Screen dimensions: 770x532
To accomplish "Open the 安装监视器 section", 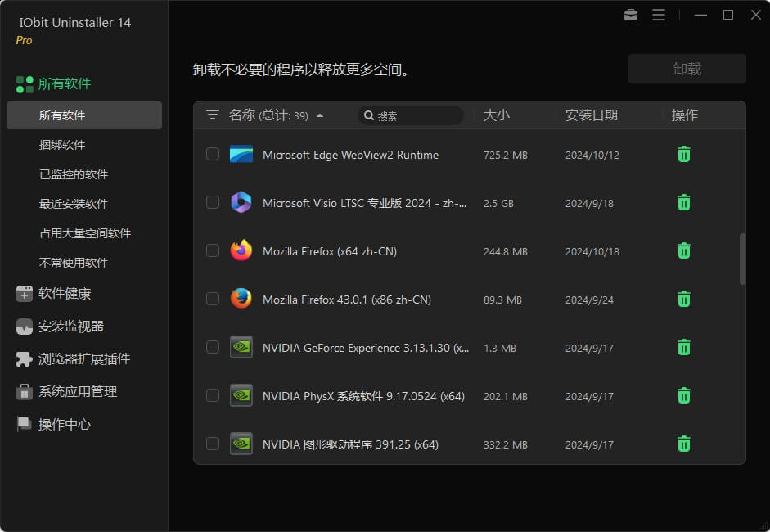I will [x=71, y=327].
